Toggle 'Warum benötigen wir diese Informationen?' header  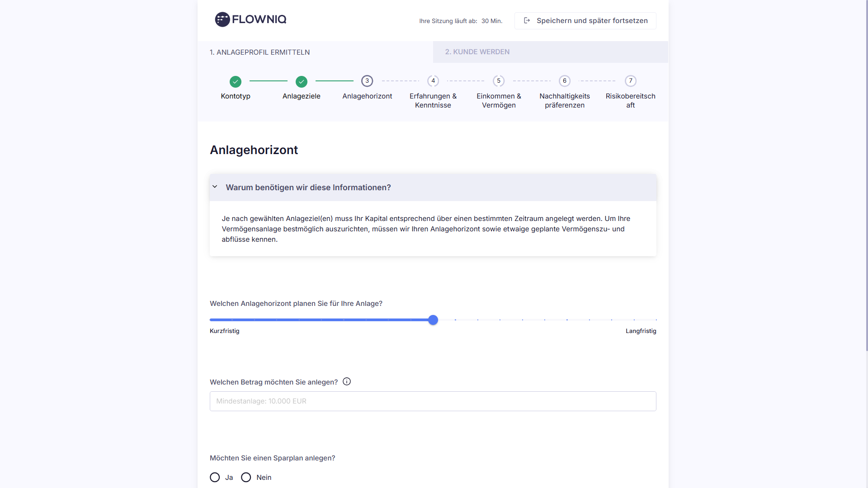[x=308, y=188]
